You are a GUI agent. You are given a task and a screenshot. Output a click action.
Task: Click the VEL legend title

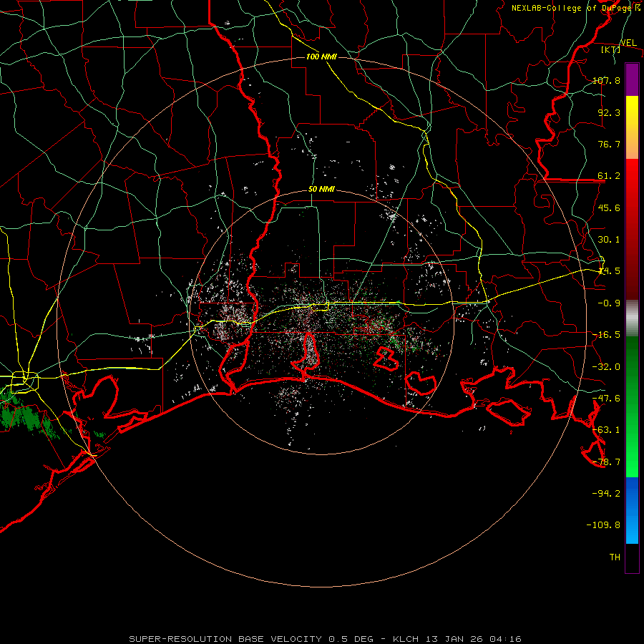pyautogui.click(x=628, y=42)
